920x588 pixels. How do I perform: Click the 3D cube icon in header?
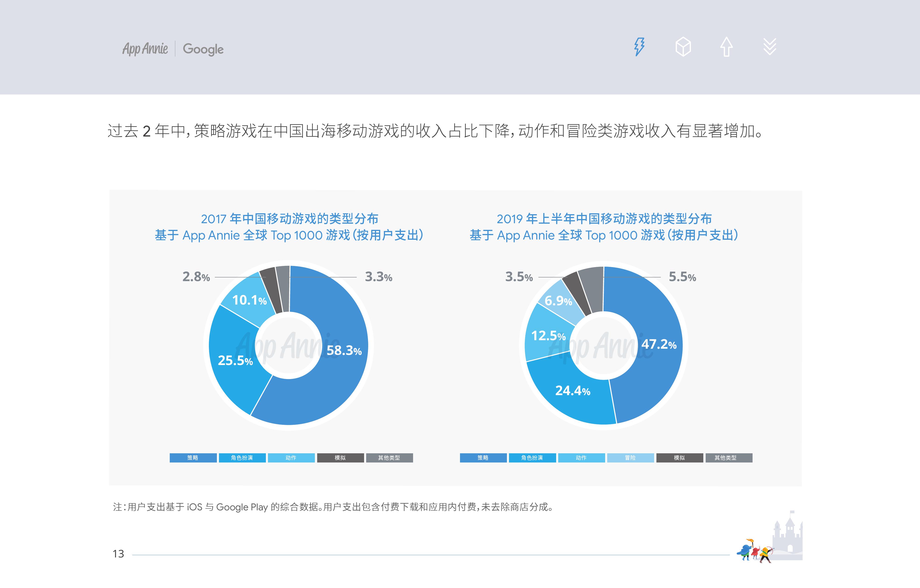coord(683,47)
